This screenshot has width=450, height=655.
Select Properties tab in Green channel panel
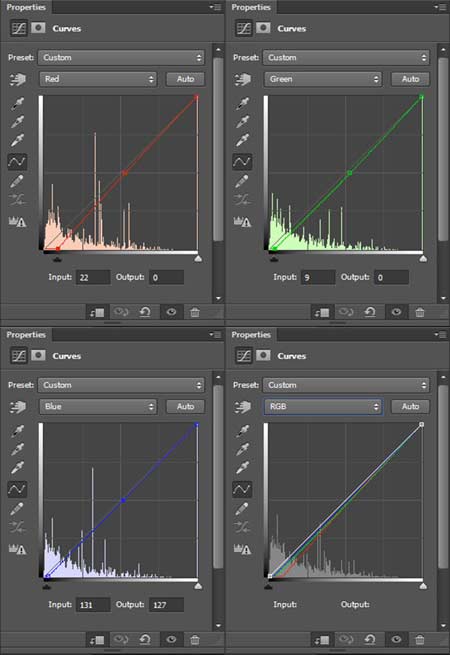pos(251,7)
